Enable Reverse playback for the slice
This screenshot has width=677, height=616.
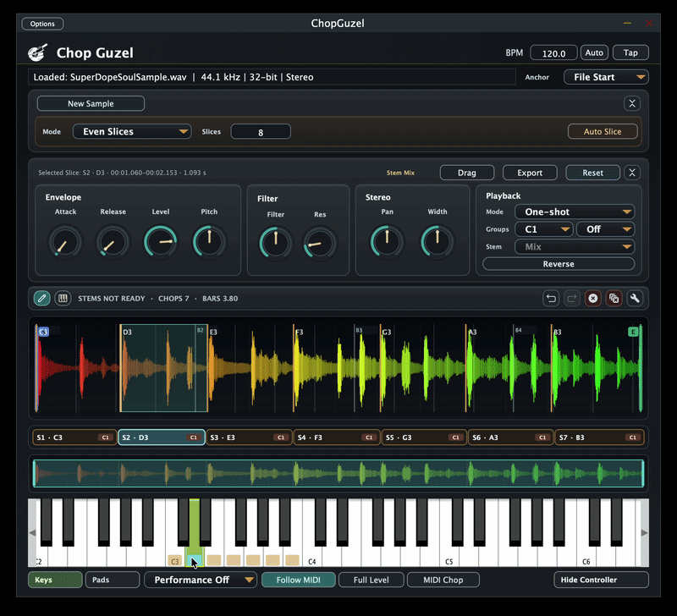coord(558,264)
